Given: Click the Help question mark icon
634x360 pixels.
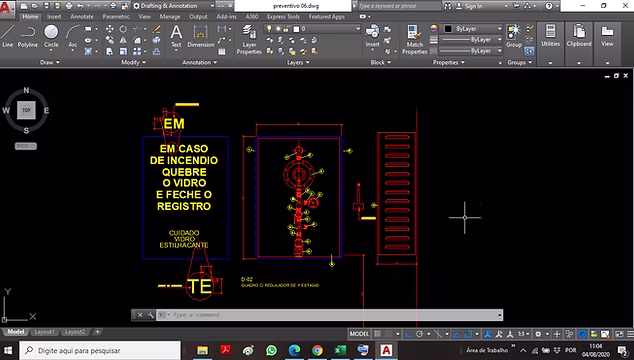Looking at the screenshot, I should click(x=549, y=6).
